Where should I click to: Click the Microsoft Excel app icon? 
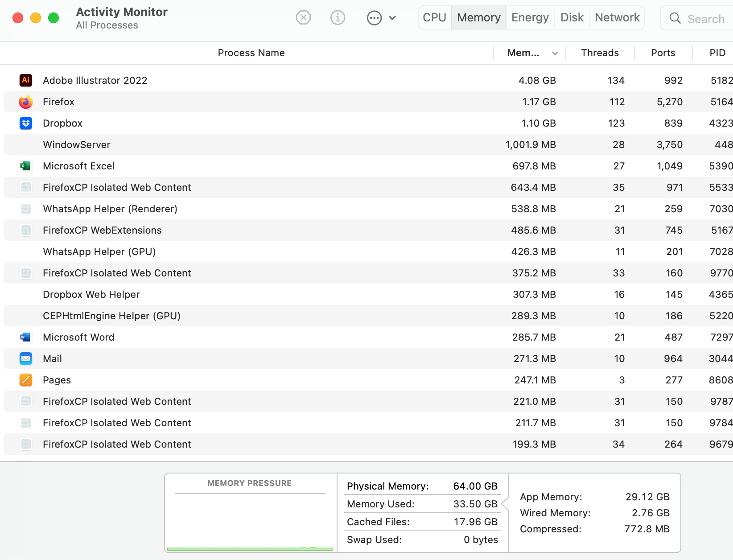(26, 166)
